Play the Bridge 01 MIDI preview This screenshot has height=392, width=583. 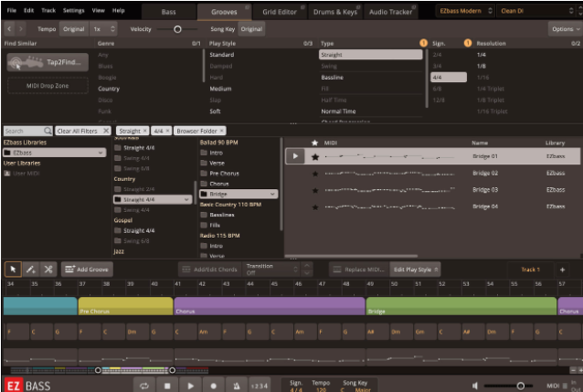pos(295,156)
